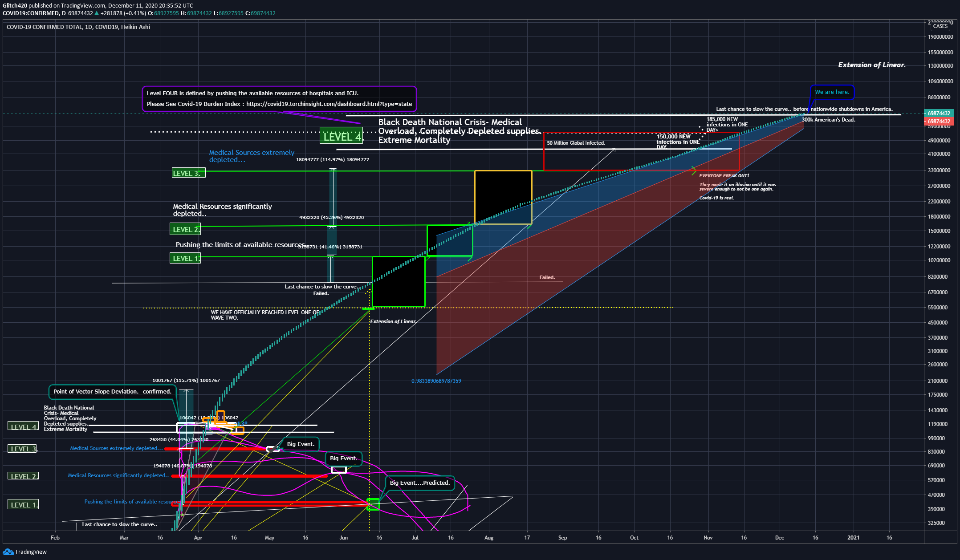The height and width of the screenshot is (560, 960).
Task: Click the Covid-19 Burden Index URL line
Action: (279, 104)
